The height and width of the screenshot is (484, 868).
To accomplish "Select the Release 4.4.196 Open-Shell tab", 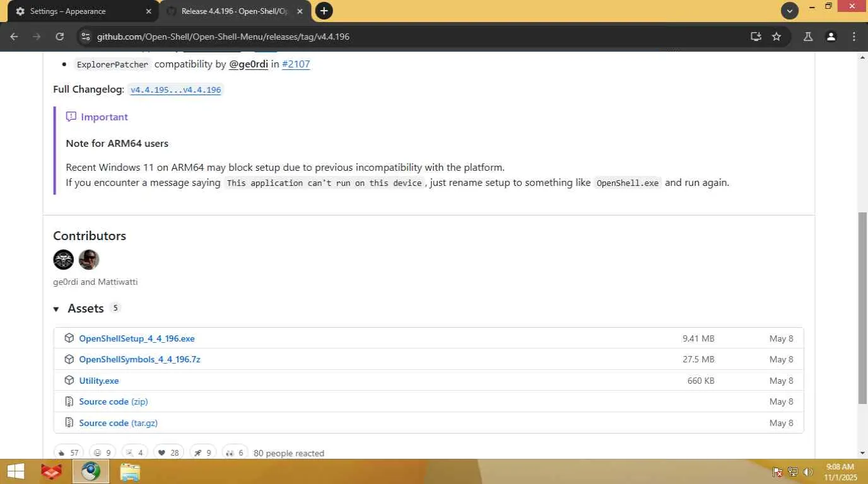I will click(x=235, y=11).
